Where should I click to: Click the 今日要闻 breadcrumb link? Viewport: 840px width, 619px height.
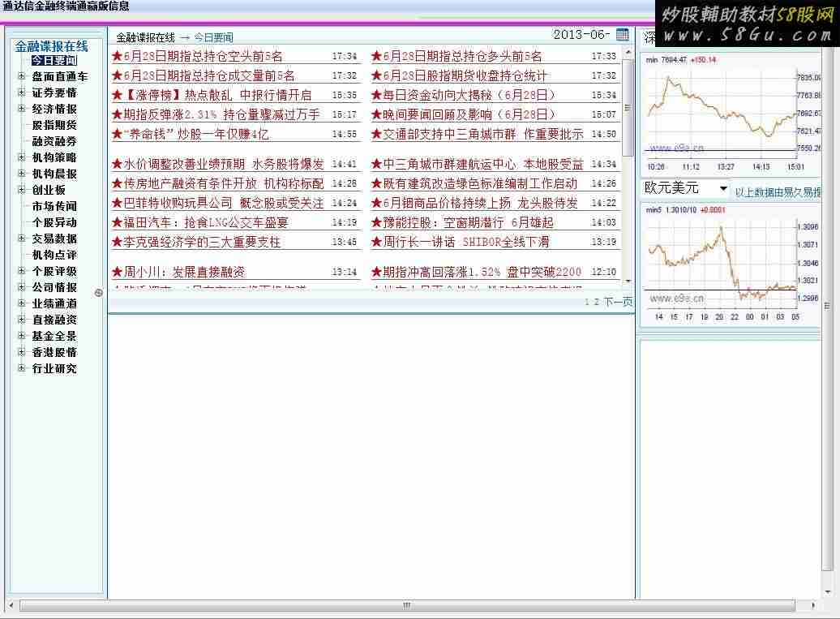pyautogui.click(x=213, y=37)
